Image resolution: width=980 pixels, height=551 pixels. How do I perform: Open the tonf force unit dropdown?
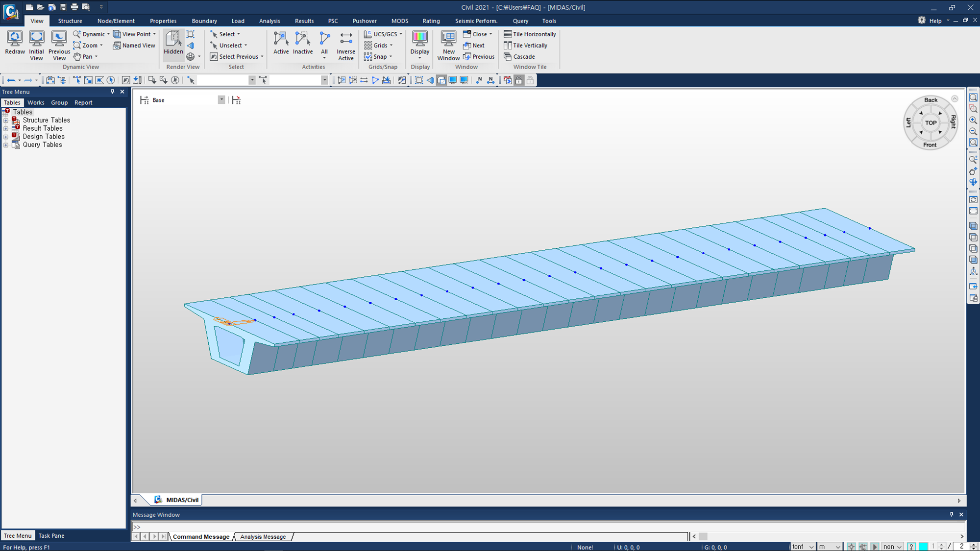[x=803, y=547]
